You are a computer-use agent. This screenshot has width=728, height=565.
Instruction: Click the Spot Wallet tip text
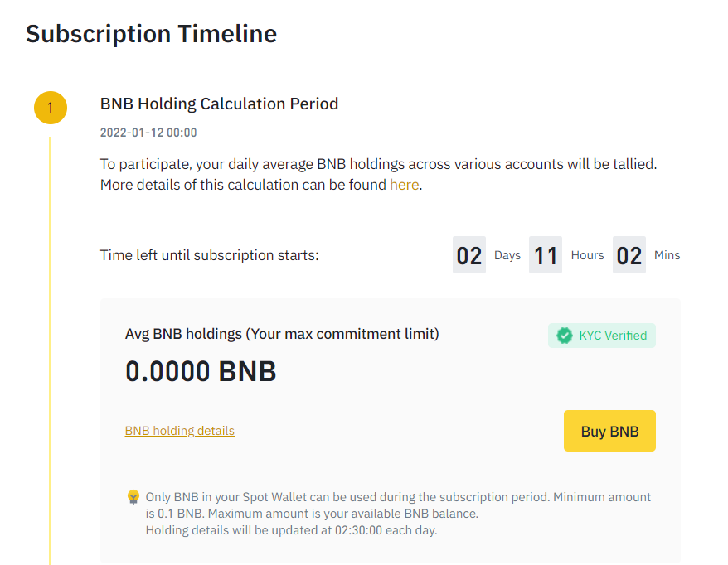398,505
